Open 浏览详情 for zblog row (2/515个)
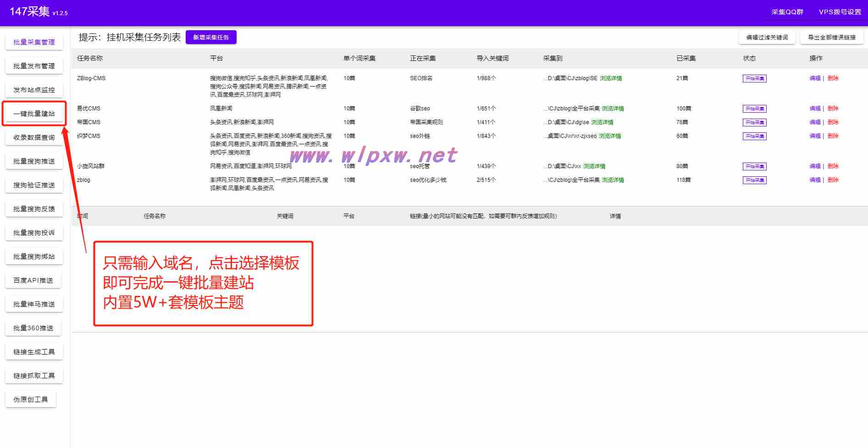The width and height of the screenshot is (868, 448). coord(613,180)
